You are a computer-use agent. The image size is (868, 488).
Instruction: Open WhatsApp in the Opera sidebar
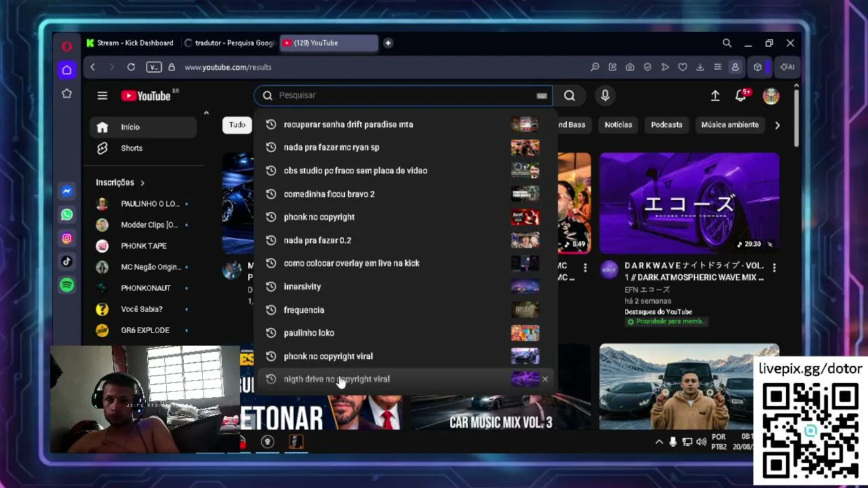click(x=66, y=215)
